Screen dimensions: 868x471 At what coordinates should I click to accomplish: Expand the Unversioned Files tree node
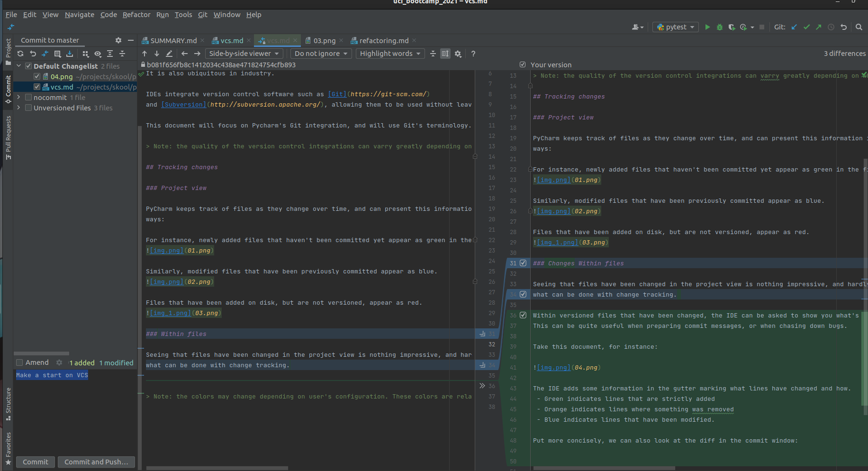pyautogui.click(x=18, y=108)
